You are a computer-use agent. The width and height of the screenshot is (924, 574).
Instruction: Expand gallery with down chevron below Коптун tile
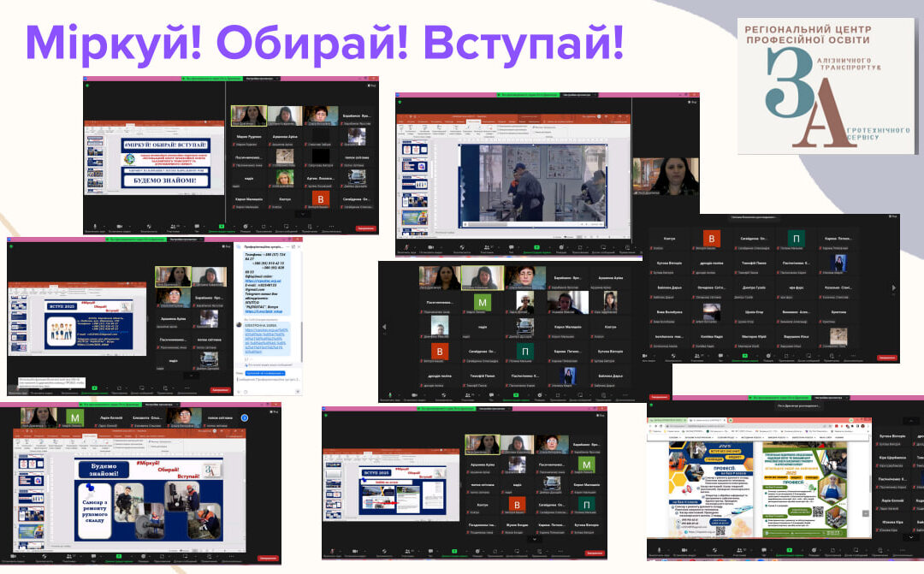(302, 215)
